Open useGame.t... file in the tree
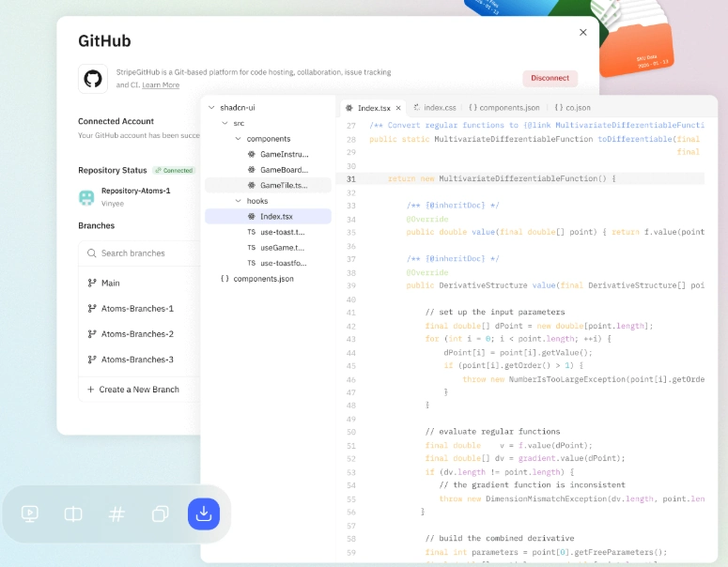Image resolution: width=728 pixels, height=567 pixels. (268, 248)
